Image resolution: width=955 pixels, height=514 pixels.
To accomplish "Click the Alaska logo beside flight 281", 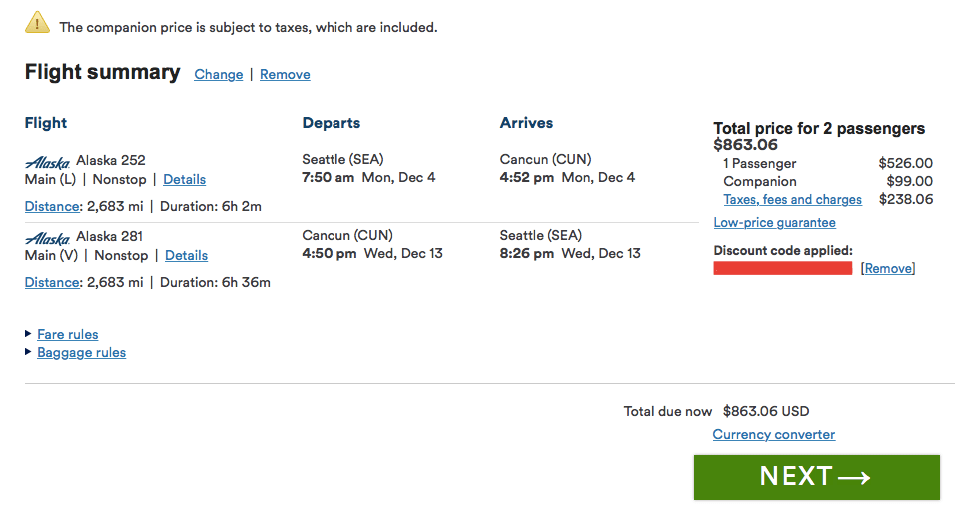I will (x=47, y=238).
